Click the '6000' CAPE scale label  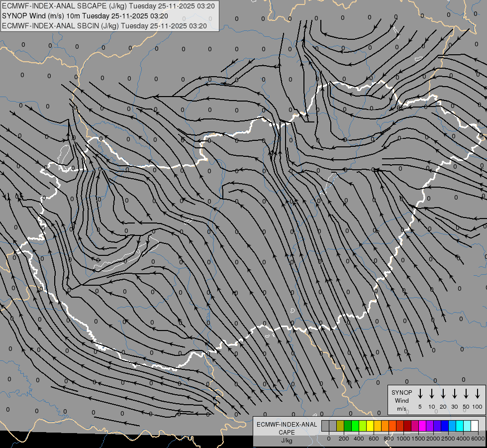(478, 439)
